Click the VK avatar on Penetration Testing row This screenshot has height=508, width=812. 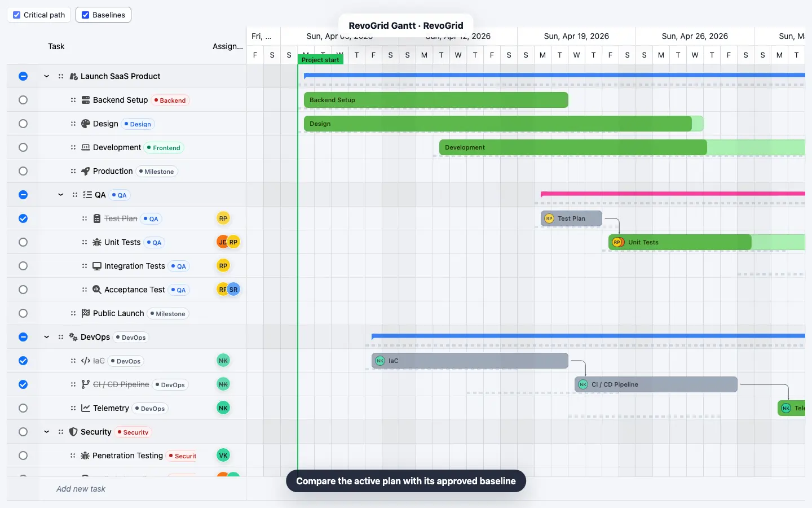[223, 456]
